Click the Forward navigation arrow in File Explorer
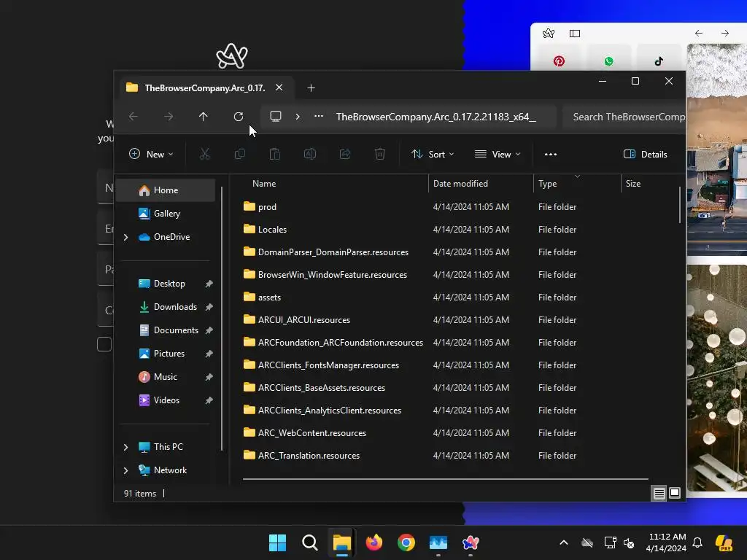 (x=169, y=117)
